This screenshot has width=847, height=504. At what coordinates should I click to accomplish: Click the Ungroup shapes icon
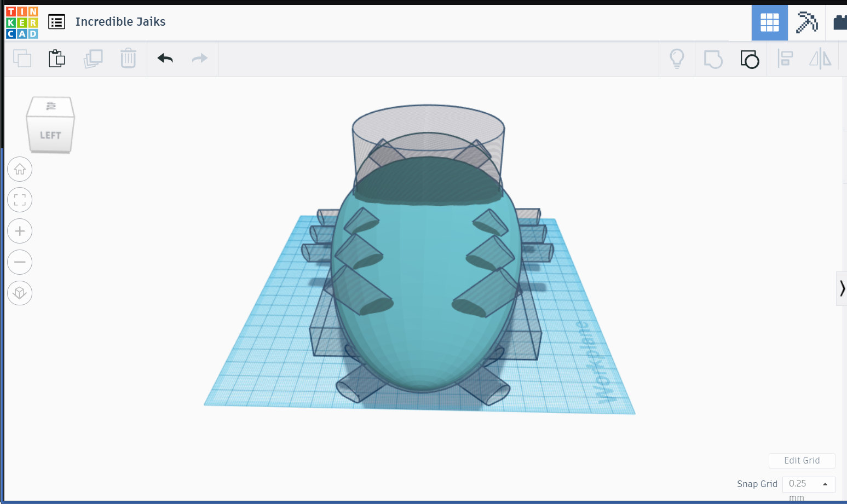pos(750,59)
